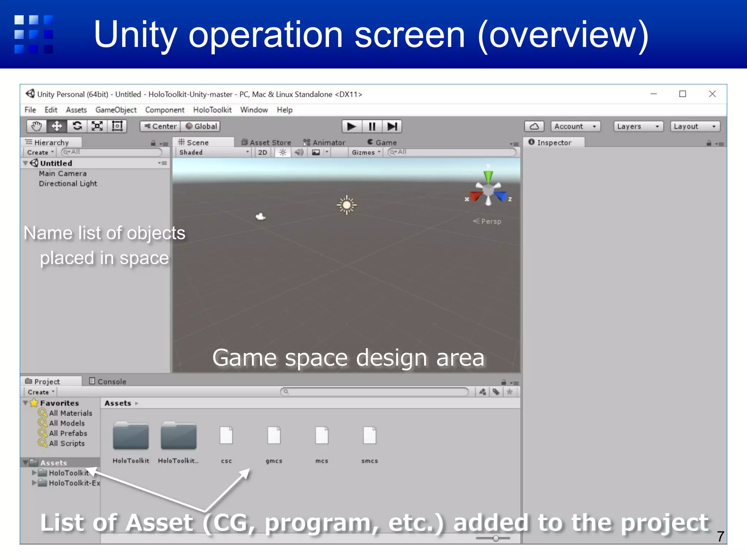The width and height of the screenshot is (747, 560).
Task: Select the gmcs file asset
Action: 274,445
